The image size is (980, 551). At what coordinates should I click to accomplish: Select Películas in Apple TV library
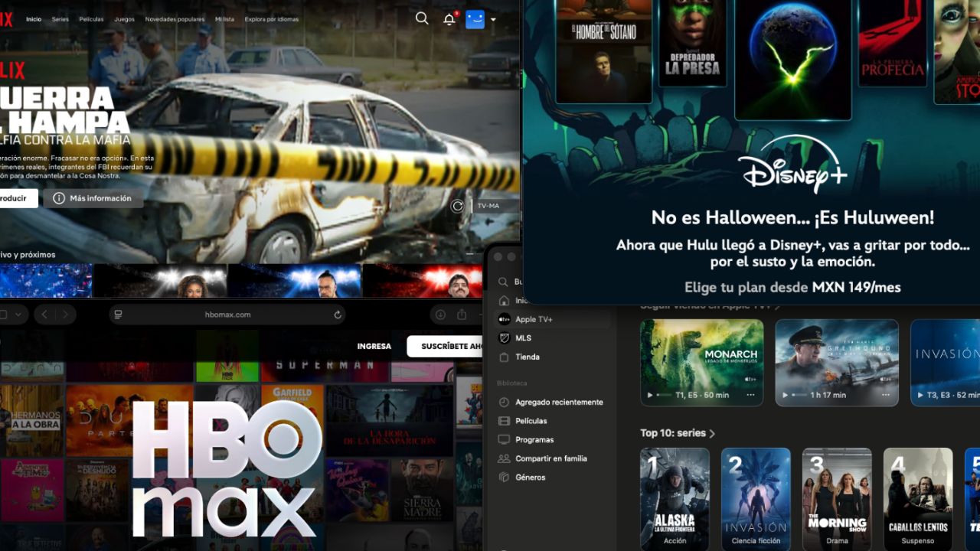[x=531, y=421]
